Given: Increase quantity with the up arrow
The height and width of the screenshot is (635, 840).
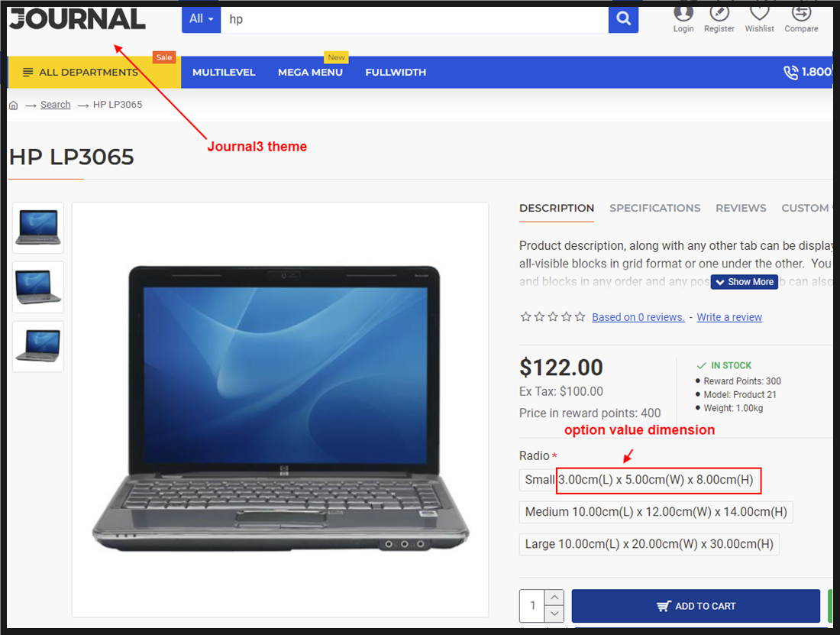Looking at the screenshot, I should [x=554, y=597].
